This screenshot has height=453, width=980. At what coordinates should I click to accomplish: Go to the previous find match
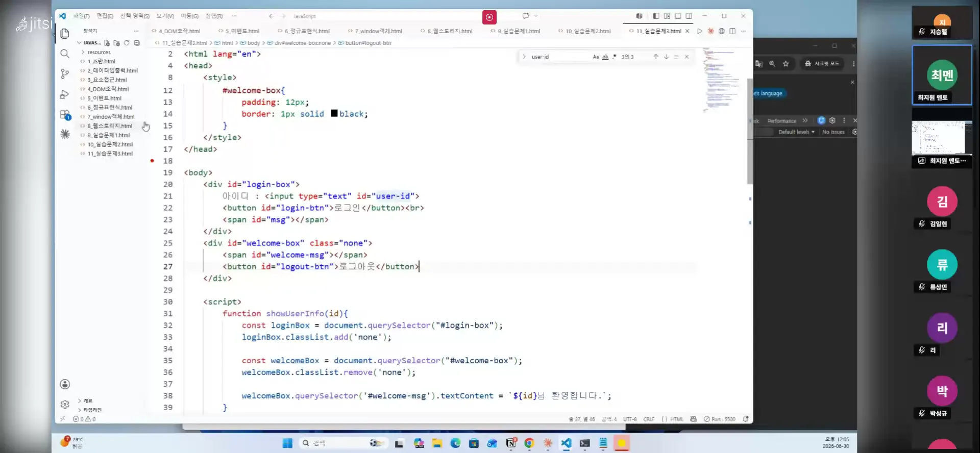pyautogui.click(x=656, y=57)
